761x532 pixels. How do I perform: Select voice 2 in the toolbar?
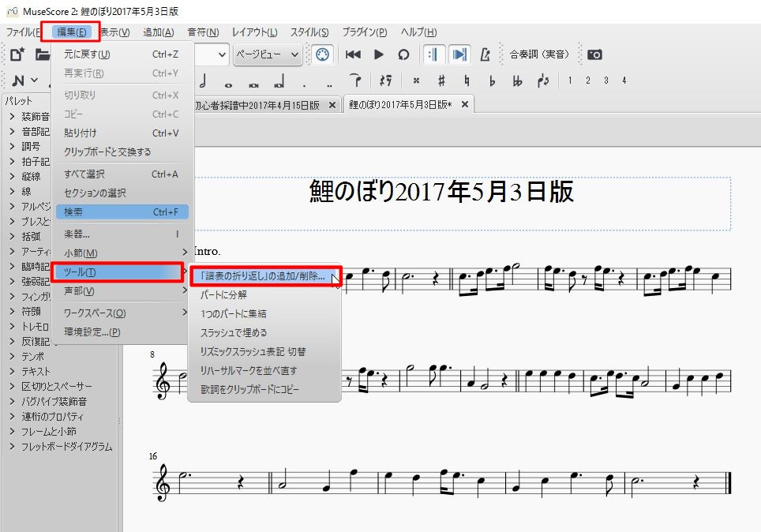[x=589, y=81]
